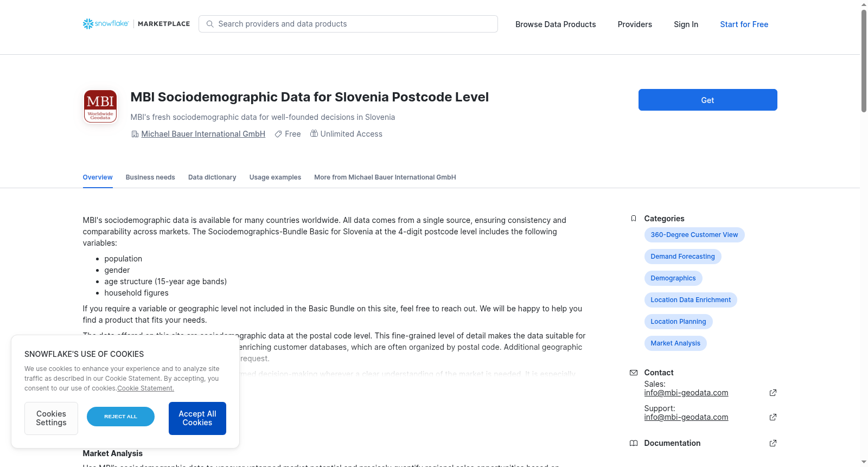Click the 'Unlimited Access' label
Image resolution: width=868 pixels, height=467 pixels.
352,134
